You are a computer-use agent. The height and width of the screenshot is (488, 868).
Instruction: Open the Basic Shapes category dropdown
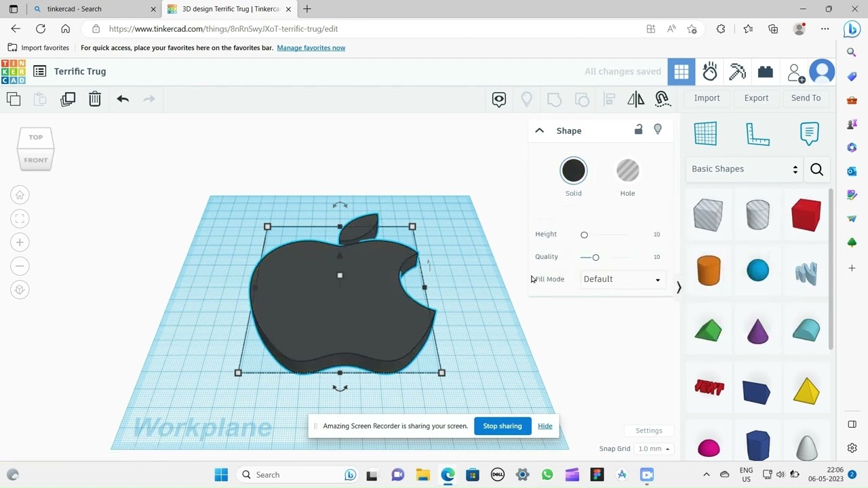(745, 169)
